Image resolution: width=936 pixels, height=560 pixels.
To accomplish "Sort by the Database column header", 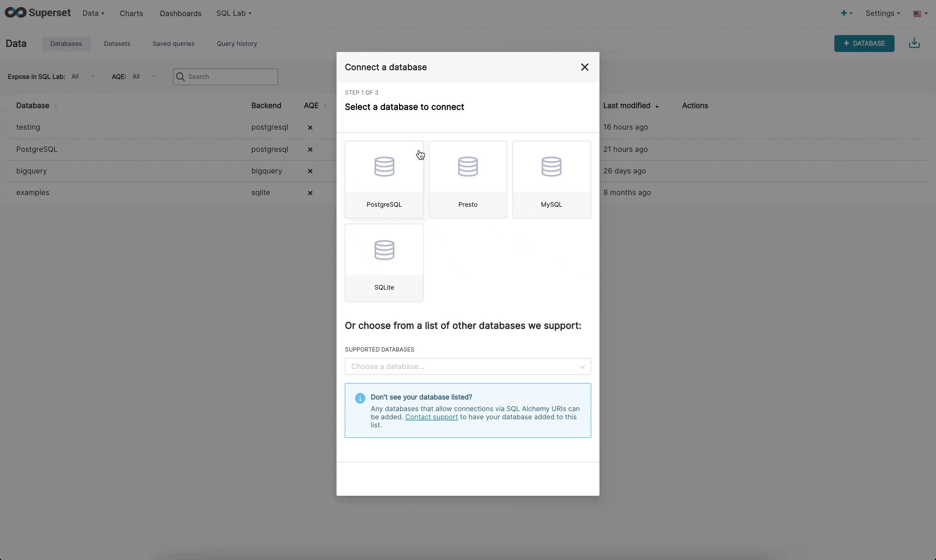I will click(33, 106).
